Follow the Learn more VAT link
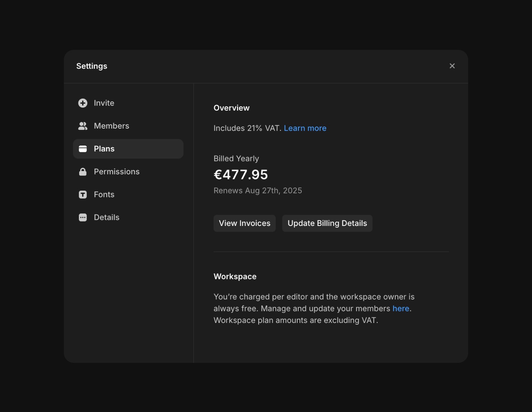Viewport: 532px width, 412px height. coord(305,128)
